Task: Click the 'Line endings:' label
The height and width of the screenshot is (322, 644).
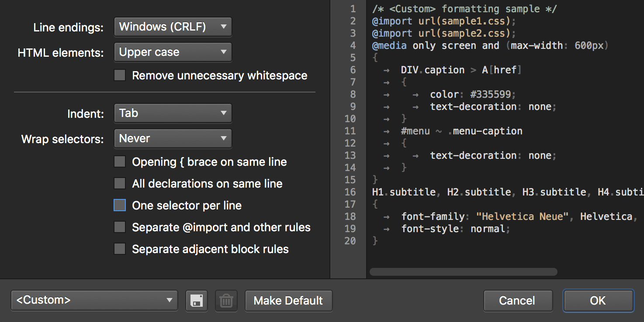Action: pos(69,27)
